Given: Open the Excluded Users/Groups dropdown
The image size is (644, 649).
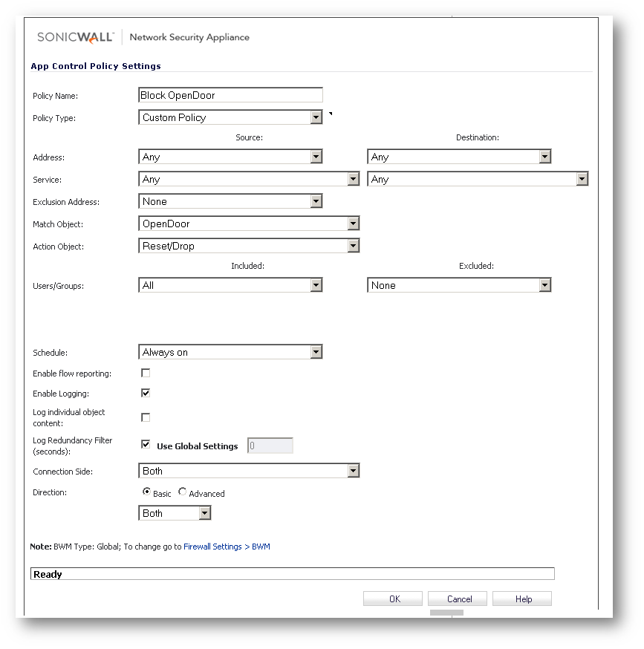Looking at the screenshot, I should [x=459, y=284].
